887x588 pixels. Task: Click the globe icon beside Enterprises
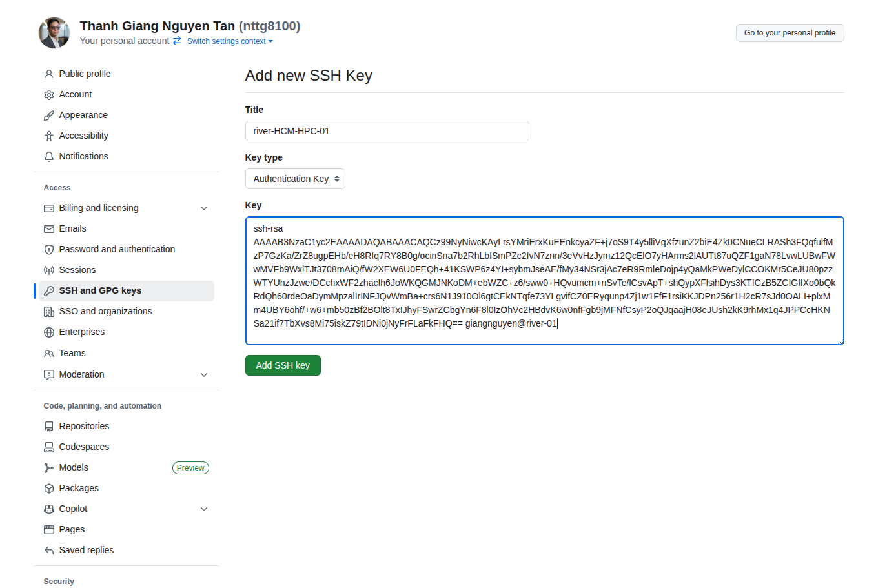[x=49, y=332]
